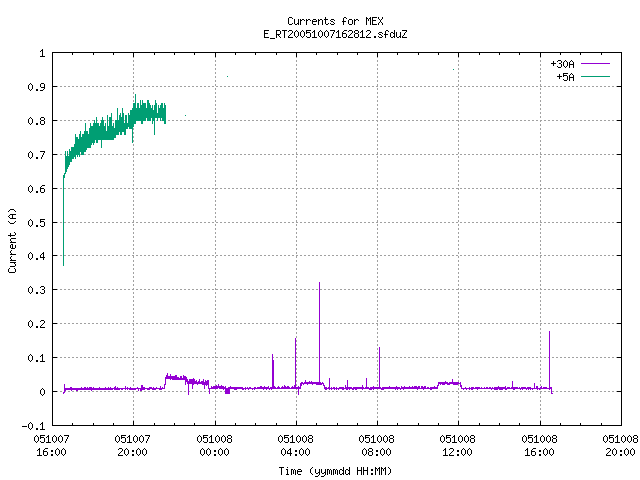This screenshot has height=480, width=640.
Task: Click x-axis label 051008 04:00
Action: (296, 445)
